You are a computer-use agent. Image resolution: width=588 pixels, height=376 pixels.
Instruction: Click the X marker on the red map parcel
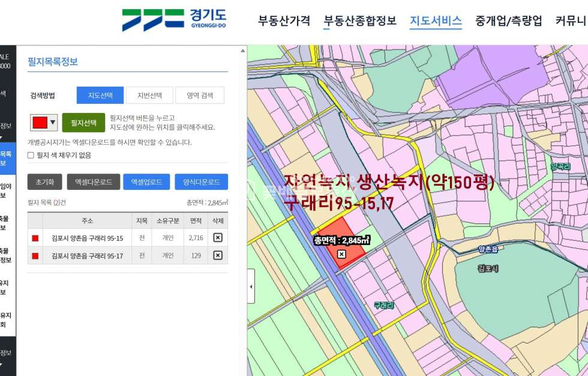click(341, 254)
